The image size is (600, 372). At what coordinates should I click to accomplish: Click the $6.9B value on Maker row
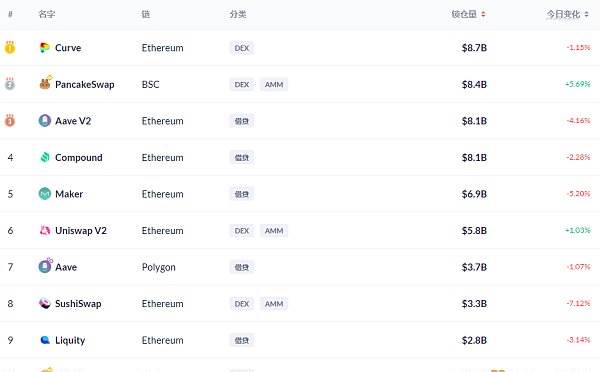(474, 194)
